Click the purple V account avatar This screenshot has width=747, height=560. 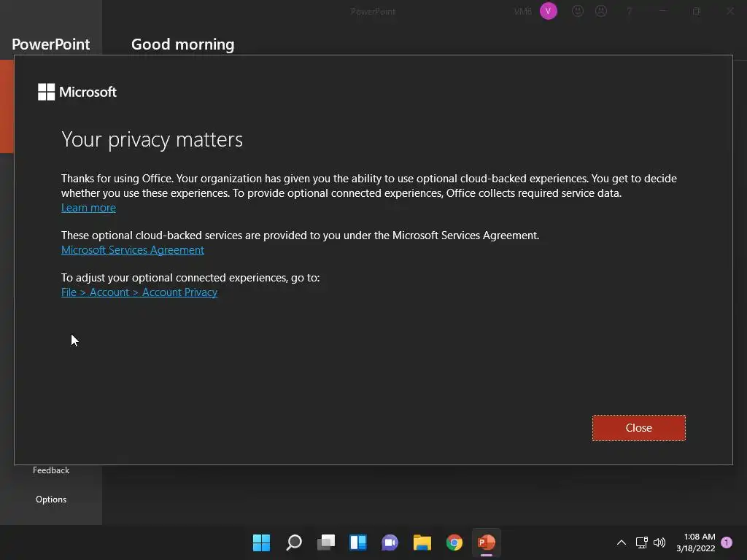coord(549,11)
